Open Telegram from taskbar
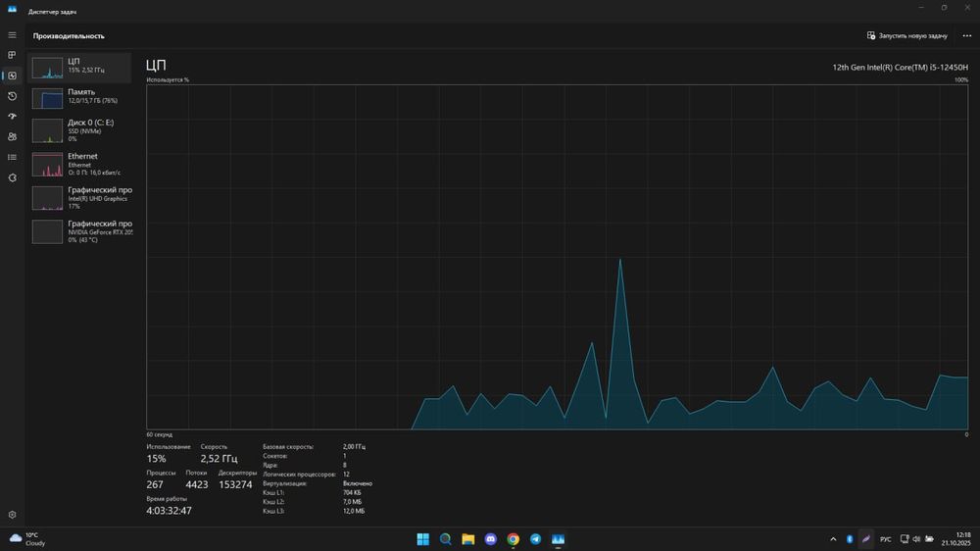The image size is (980, 551). [x=536, y=539]
